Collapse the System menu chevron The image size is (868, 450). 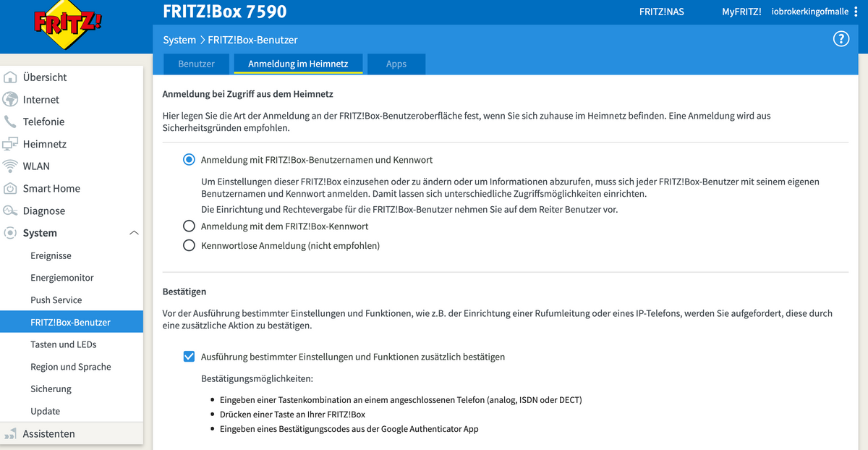point(134,233)
